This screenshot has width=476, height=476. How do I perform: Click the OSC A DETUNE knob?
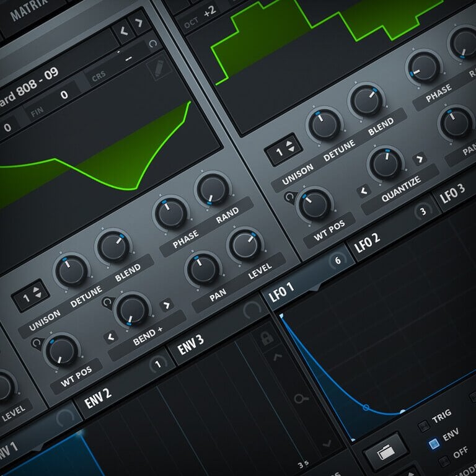click(71, 271)
